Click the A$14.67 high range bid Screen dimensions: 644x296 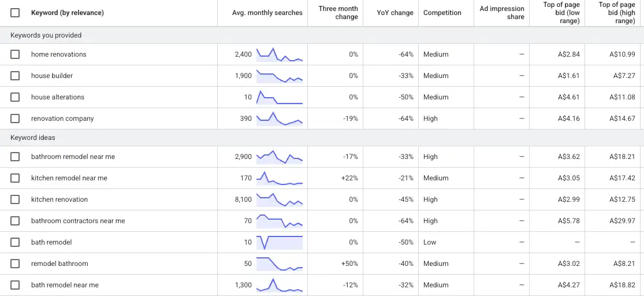[622, 119]
